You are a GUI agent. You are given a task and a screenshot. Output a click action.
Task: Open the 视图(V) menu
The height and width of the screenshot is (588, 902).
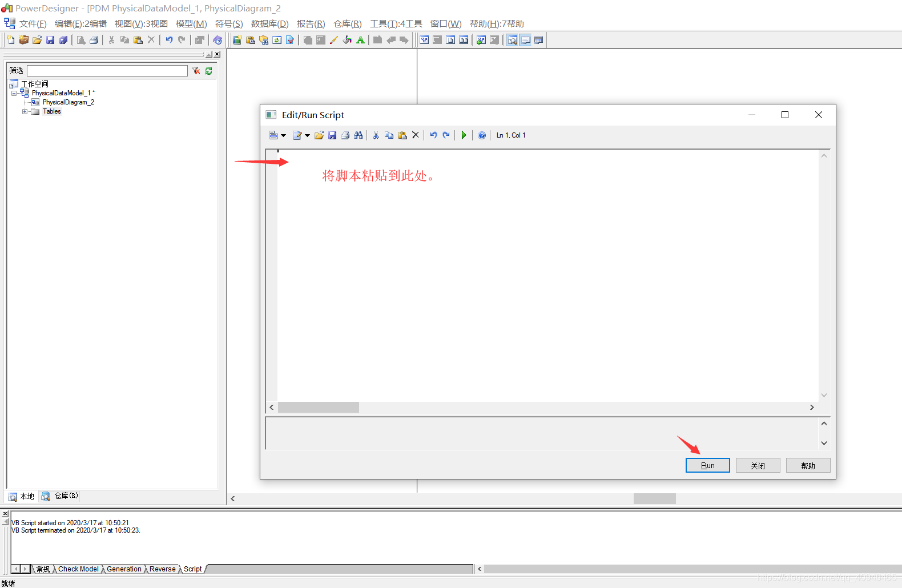(x=141, y=23)
